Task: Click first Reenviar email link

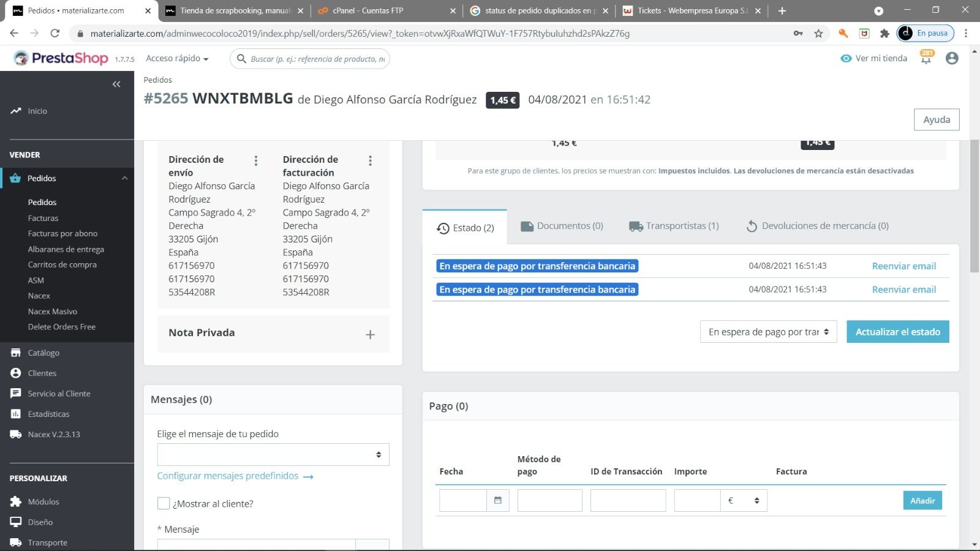Action: [x=904, y=266]
